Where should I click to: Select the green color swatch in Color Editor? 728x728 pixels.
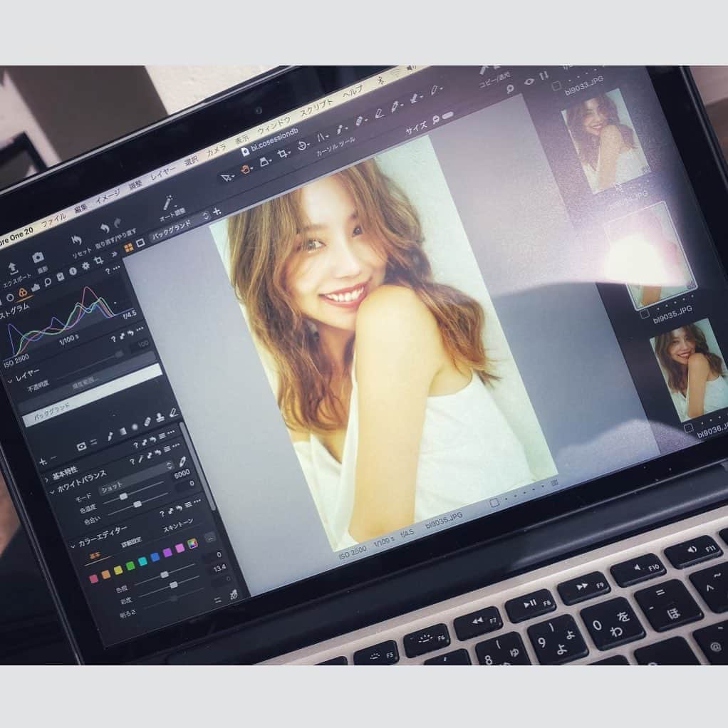point(130,565)
